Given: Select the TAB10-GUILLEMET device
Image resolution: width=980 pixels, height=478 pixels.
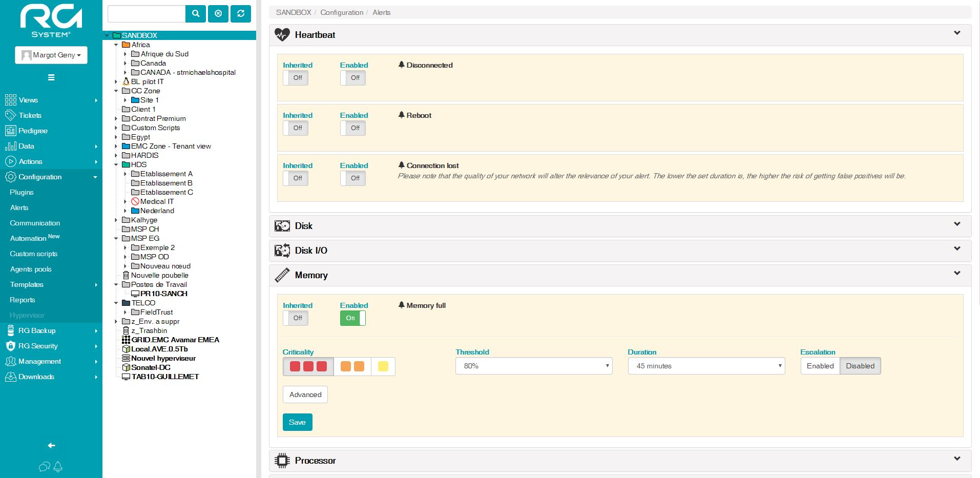Looking at the screenshot, I should pos(160,377).
